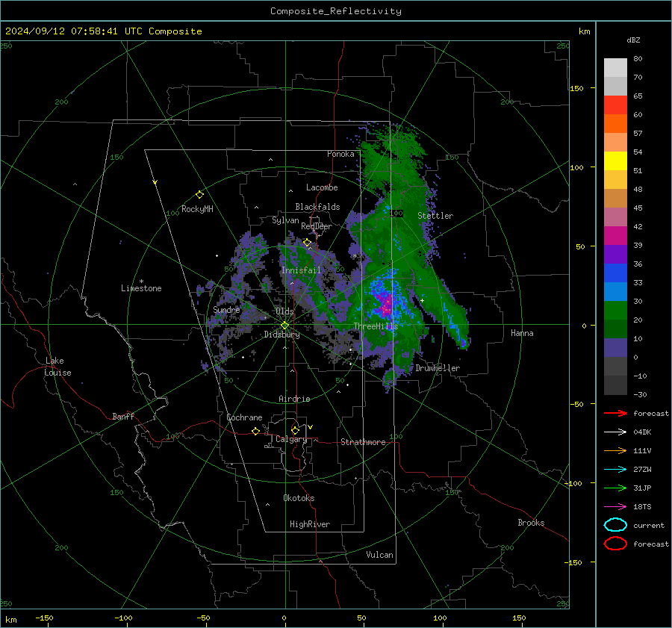Click the Drumheller label
672x628 pixels.
438,368
